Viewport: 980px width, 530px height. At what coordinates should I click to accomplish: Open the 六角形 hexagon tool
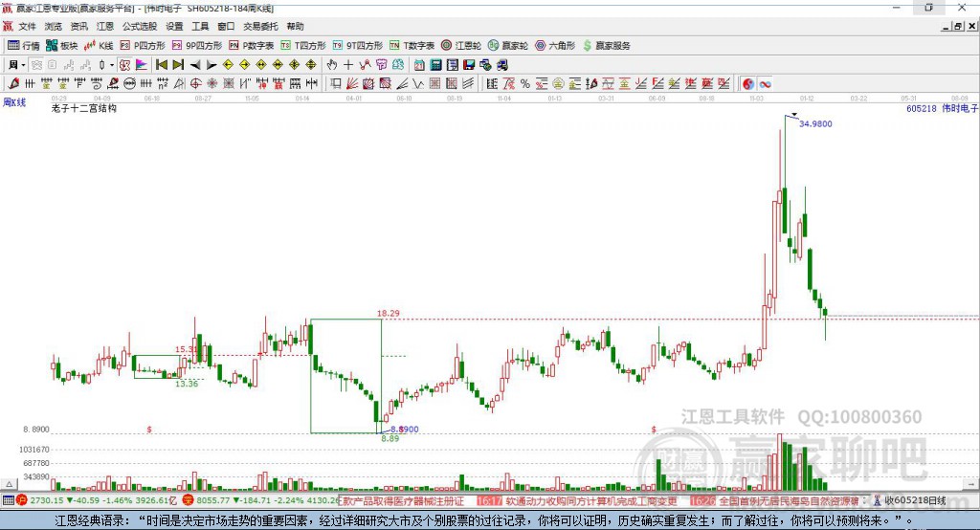pyautogui.click(x=555, y=46)
